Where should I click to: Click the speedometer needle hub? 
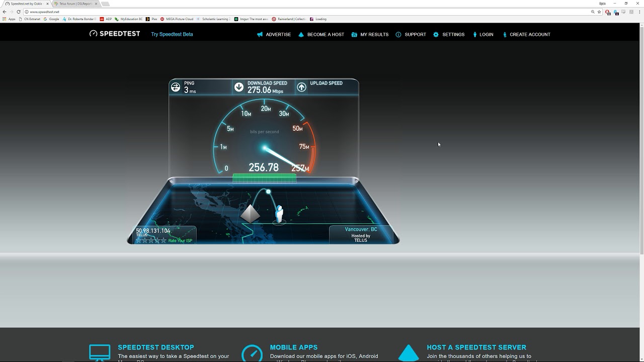265,148
